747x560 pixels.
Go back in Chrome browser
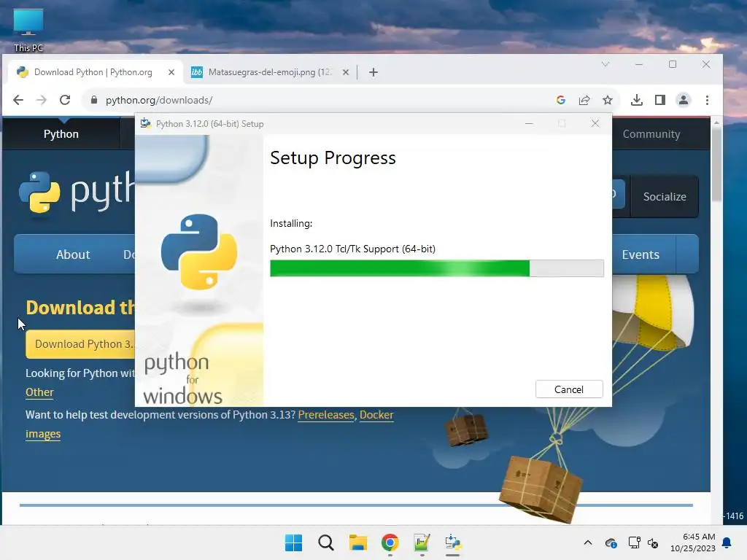click(x=18, y=100)
